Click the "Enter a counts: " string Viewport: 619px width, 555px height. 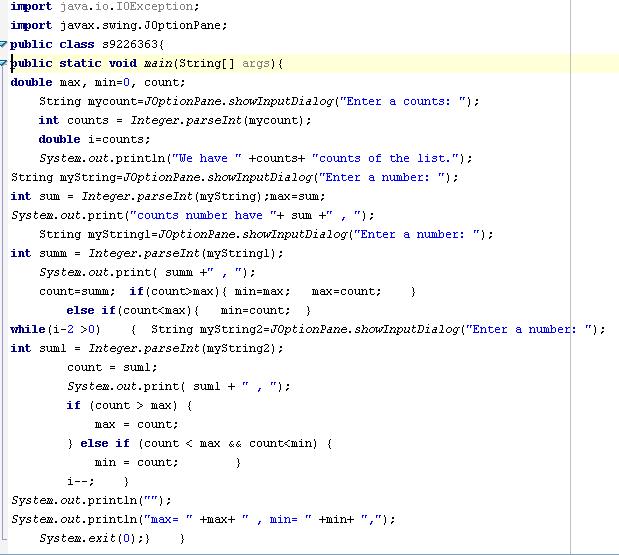(x=405, y=101)
